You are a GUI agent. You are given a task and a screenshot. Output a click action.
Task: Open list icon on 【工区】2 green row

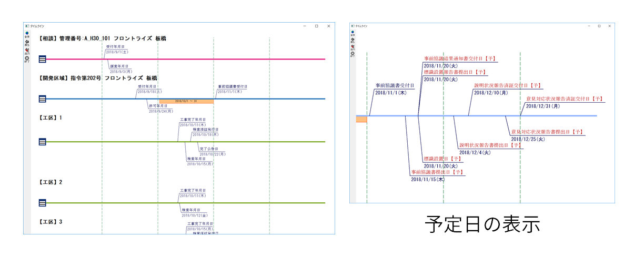coord(43,203)
